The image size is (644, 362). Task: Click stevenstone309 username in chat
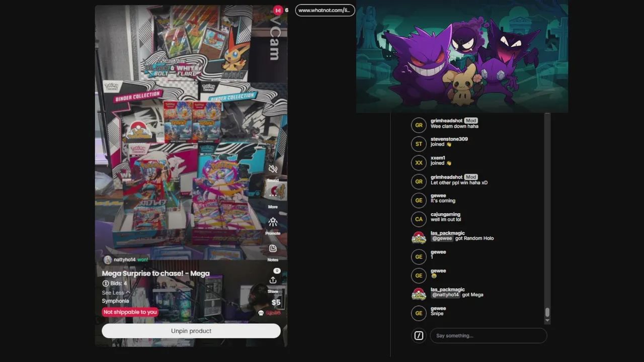pos(449,139)
